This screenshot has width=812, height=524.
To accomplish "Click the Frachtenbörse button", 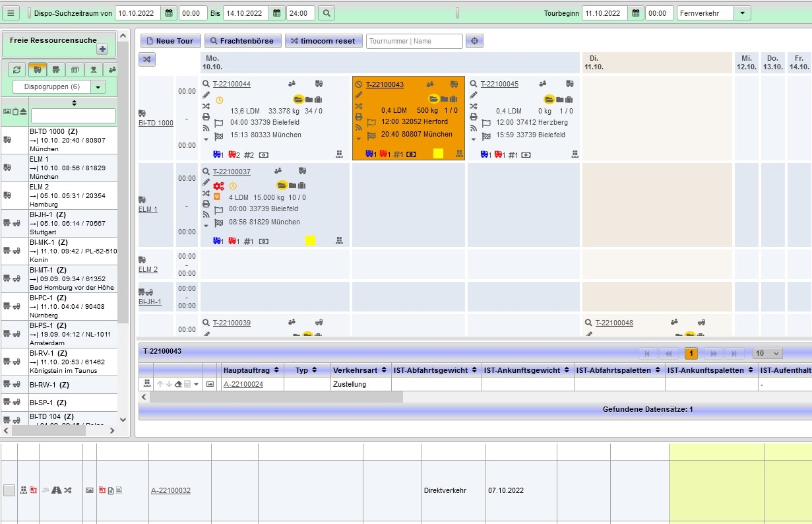I will [x=243, y=41].
